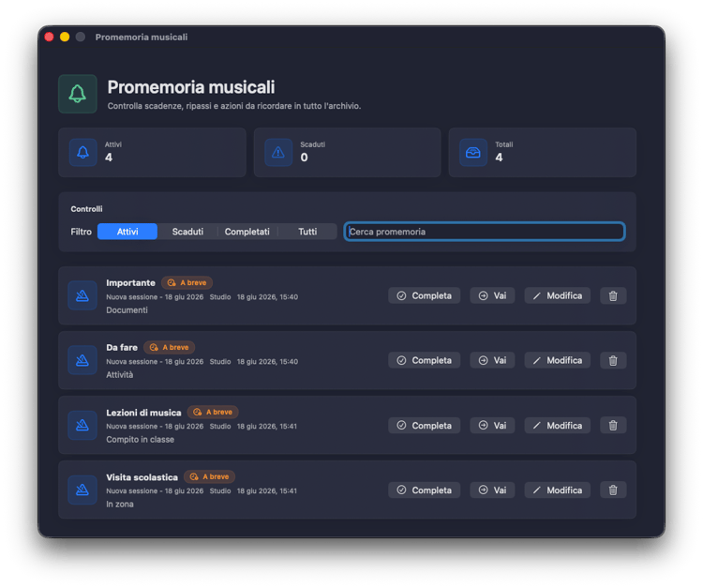This screenshot has width=703, height=588.
Task: Minimize the window with yellow button
Action: click(x=65, y=37)
